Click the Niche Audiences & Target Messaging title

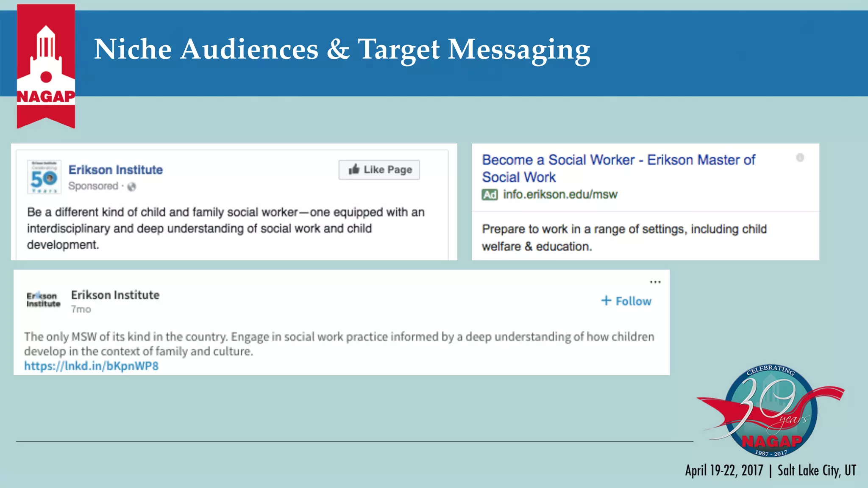[342, 50]
